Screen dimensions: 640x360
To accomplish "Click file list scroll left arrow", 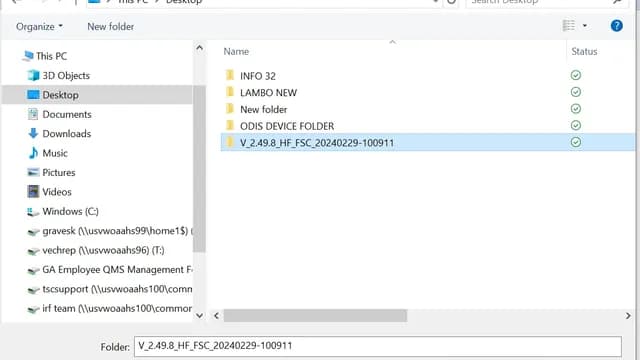I will (216, 316).
